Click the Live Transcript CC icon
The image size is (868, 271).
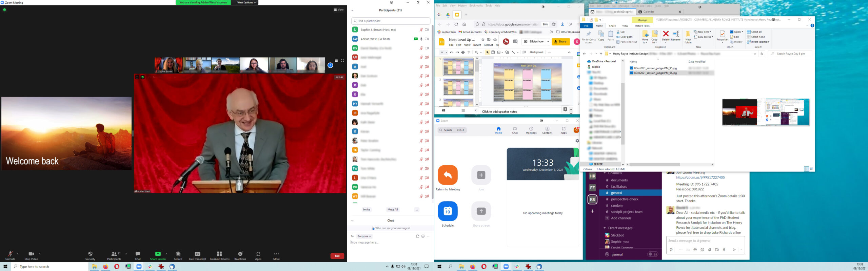197,254
